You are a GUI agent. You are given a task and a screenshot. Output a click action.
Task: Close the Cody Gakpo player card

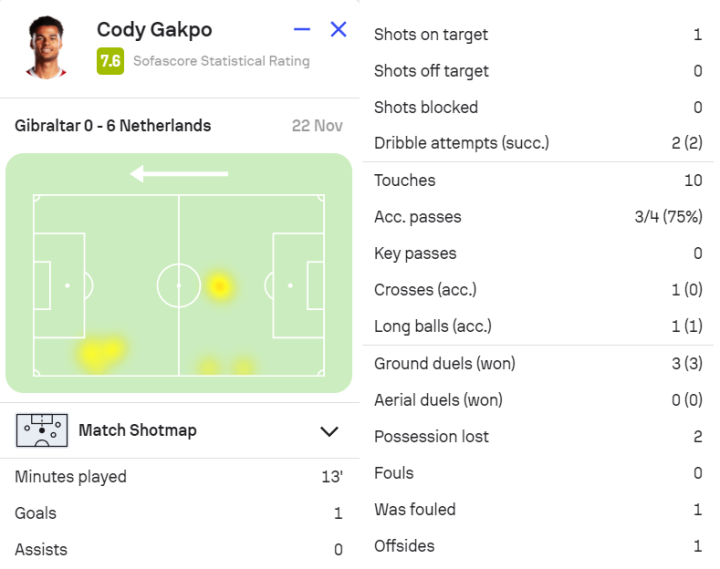pos(338,30)
